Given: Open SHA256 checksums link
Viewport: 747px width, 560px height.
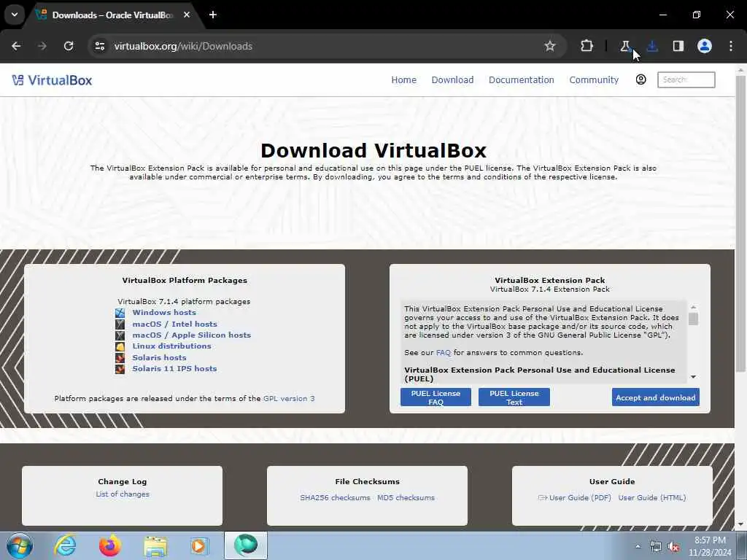Looking at the screenshot, I should tap(335, 497).
